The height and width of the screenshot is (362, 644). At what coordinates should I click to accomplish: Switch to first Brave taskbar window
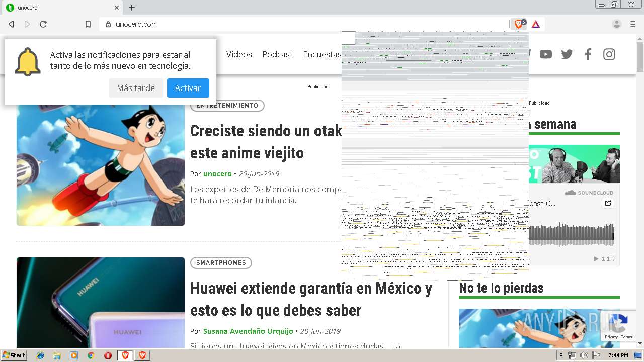125,355
